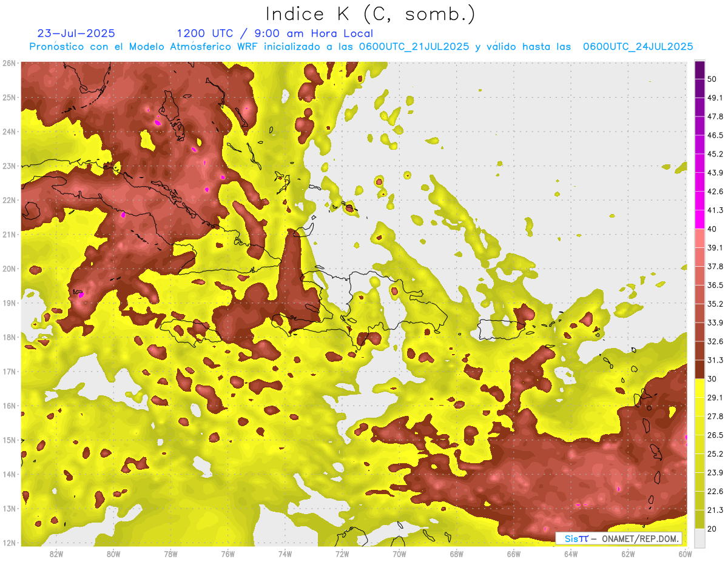Click the "1200 UTC / 9:00 am Hora Local" label

[x=275, y=33]
